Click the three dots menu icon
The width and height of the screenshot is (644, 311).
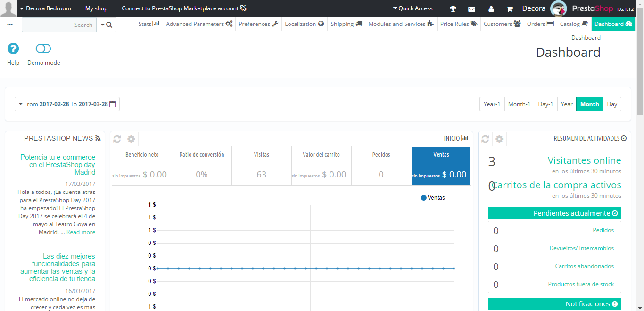point(10,24)
